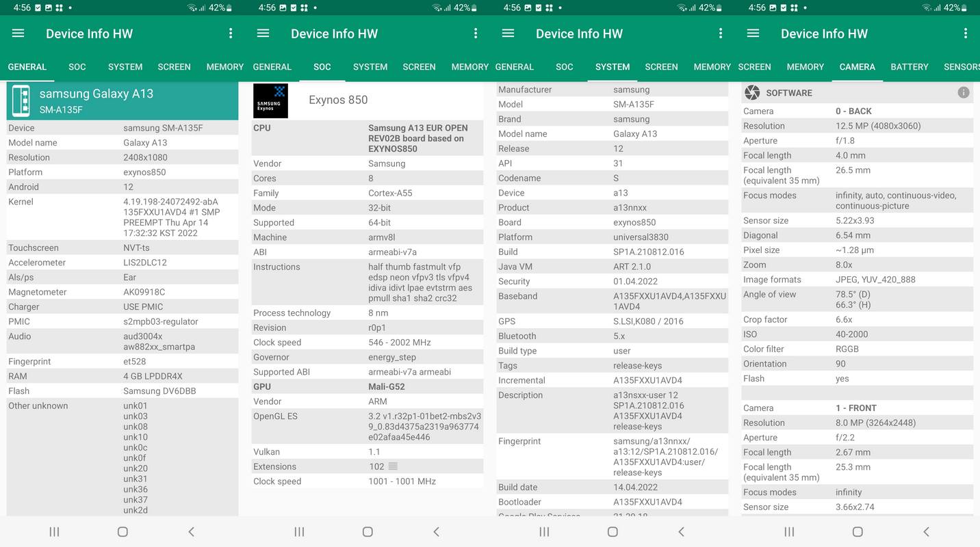Tap the back camera resolution 12.5 MP (4080x3060)
Screen dimensions: 980x547
pos(878,126)
